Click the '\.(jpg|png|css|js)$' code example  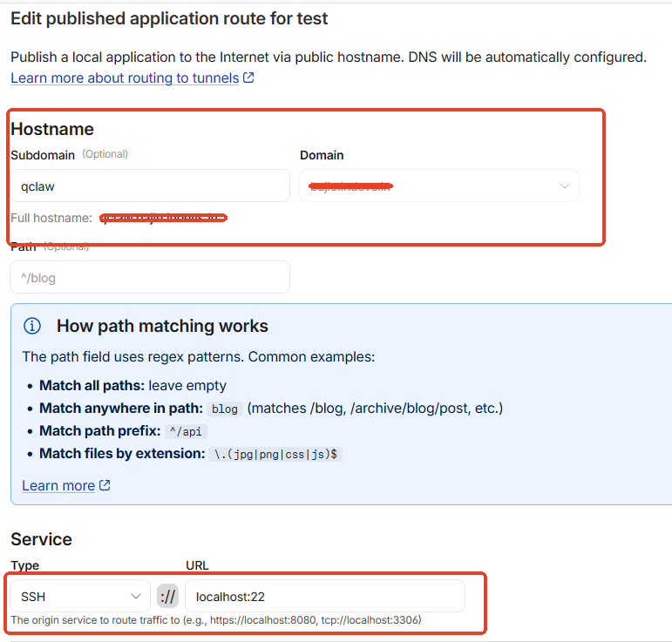point(275,454)
